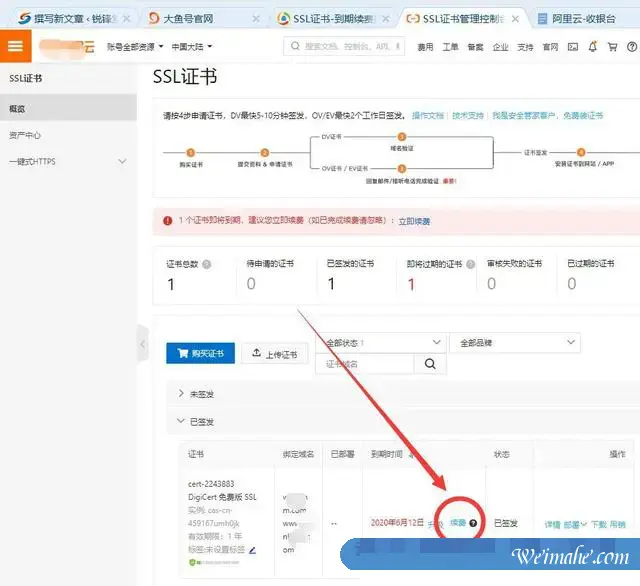
Task: Collapse the left sidebar with the handle arrow
Action: click(x=143, y=344)
